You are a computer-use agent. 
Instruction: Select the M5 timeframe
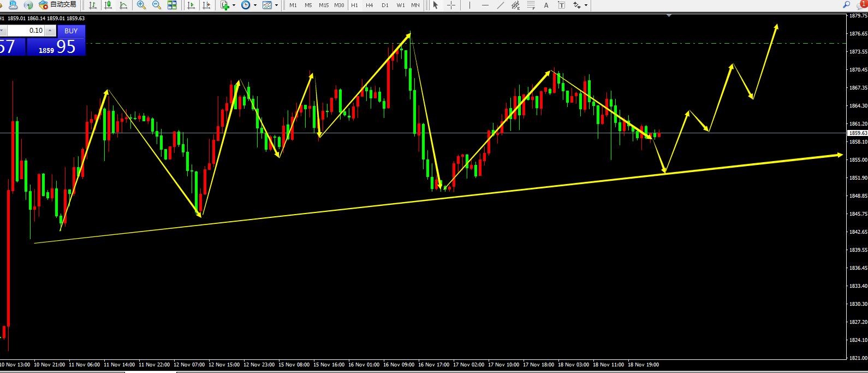point(308,5)
